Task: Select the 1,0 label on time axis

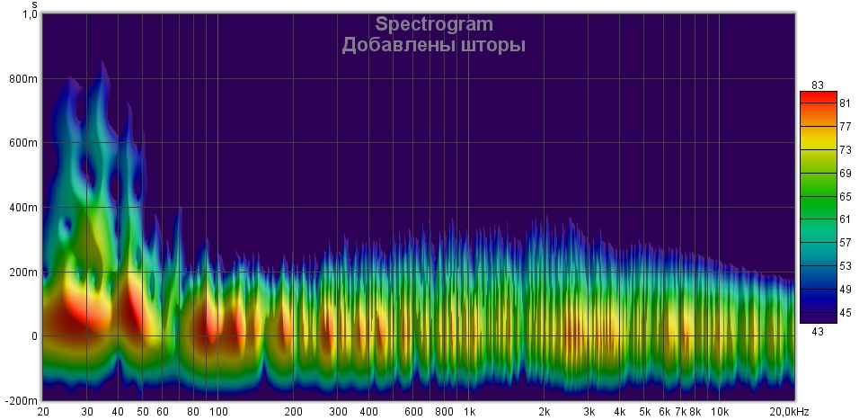Action: click(30, 14)
